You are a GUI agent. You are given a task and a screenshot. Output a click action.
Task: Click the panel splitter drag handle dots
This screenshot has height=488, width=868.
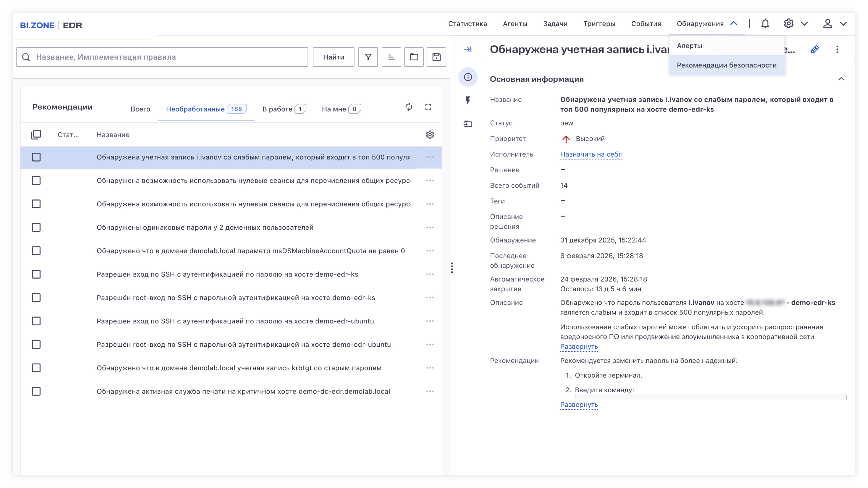452,268
